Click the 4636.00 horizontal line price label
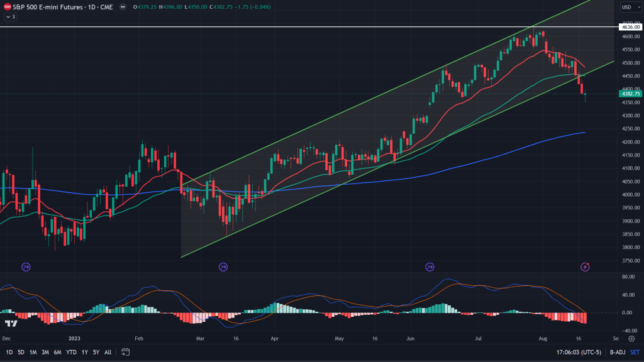 [x=630, y=27]
